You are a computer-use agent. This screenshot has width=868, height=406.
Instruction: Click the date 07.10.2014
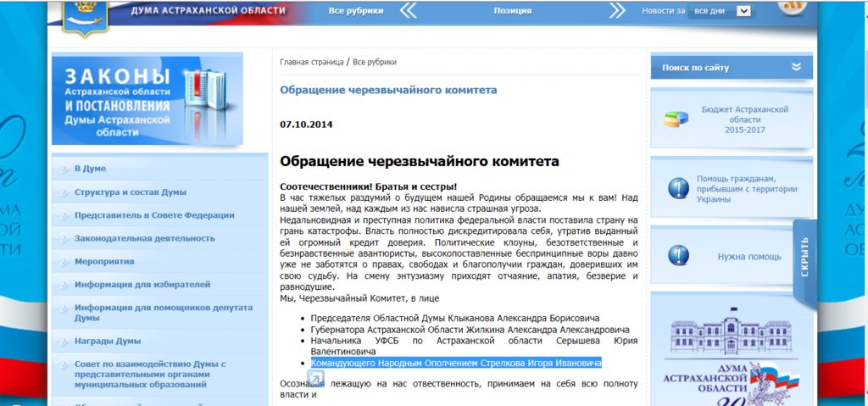pyautogui.click(x=306, y=125)
